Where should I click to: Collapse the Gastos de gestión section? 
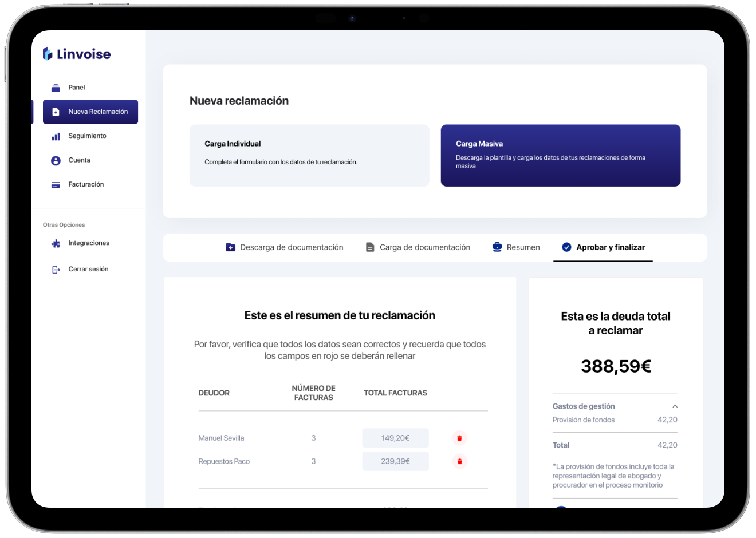coord(675,406)
